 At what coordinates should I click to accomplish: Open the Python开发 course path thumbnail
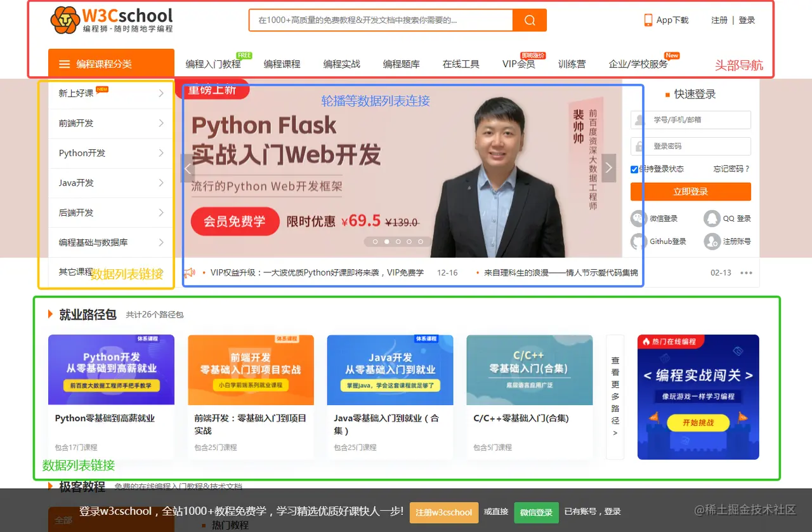click(111, 370)
